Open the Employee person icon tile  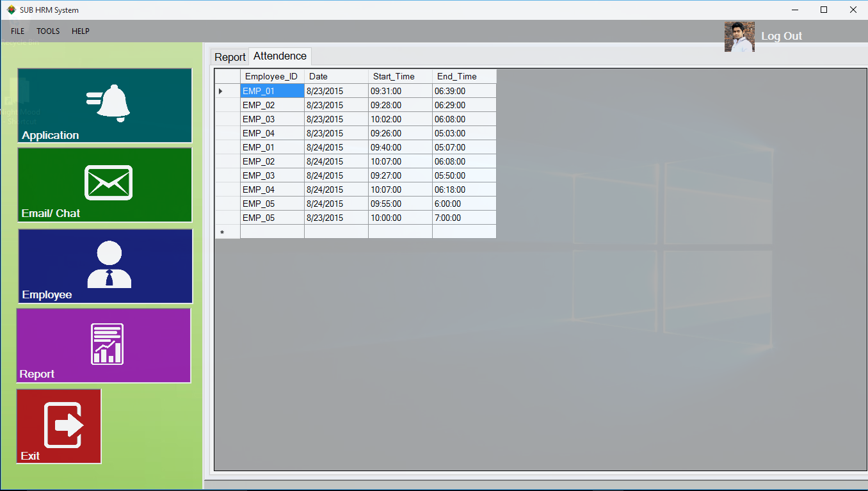106,266
